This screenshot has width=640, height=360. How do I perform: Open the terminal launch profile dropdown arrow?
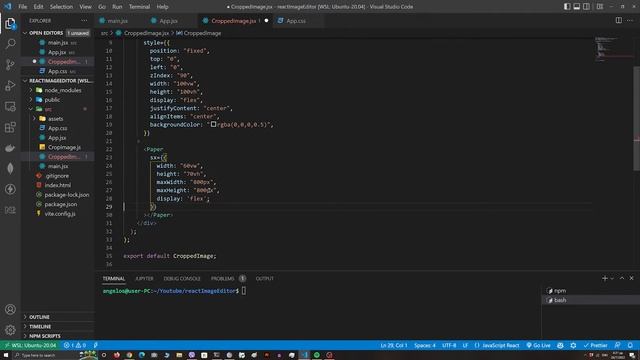612,278
